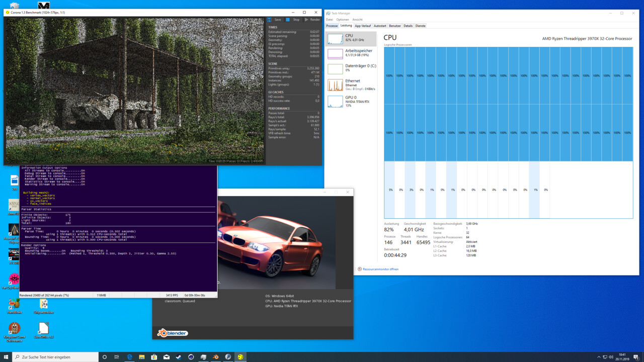Switch to the Benutzer tab

pos(395,26)
